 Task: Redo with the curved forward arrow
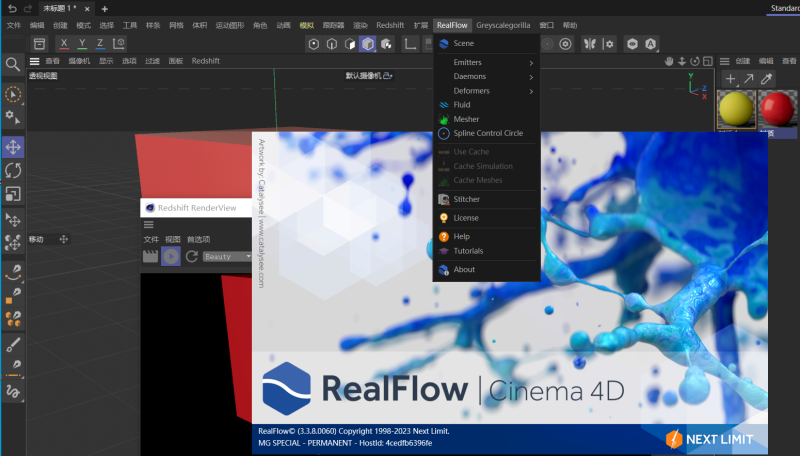[x=28, y=9]
